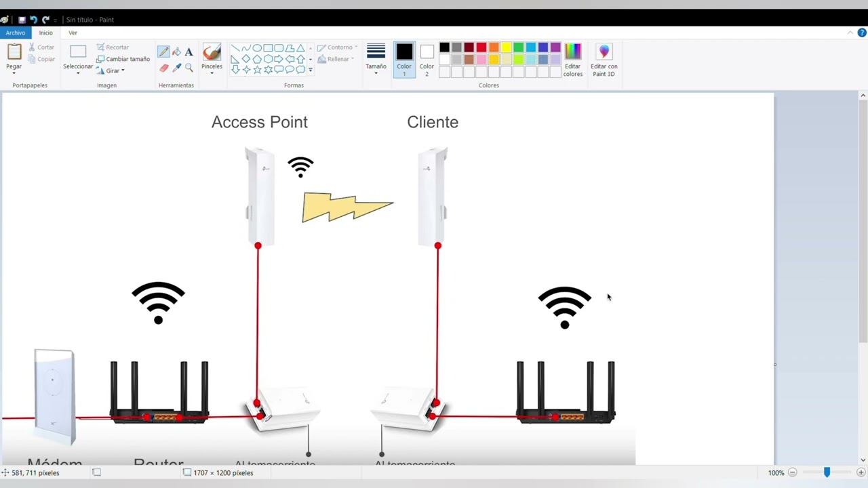Pick the red color swatch

pos(481,47)
